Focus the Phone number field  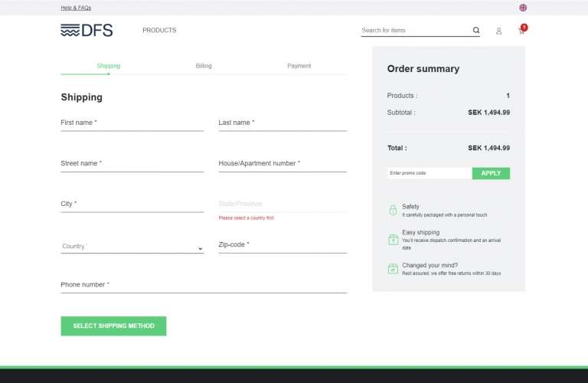(204, 285)
